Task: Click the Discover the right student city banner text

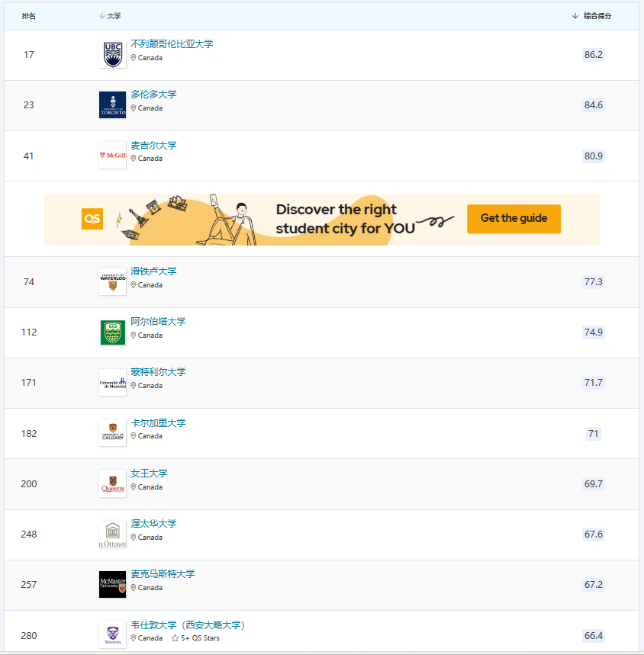Action: (345, 219)
